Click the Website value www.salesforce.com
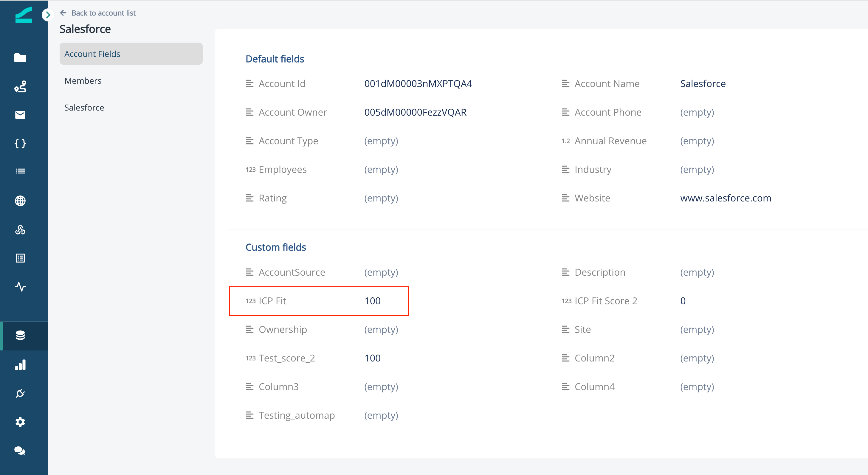The height and width of the screenshot is (475, 868). pos(726,198)
